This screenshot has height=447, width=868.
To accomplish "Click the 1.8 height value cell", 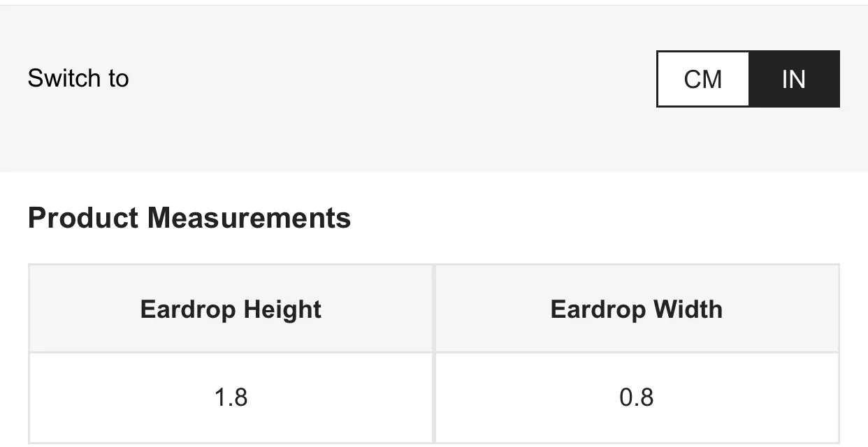I will (231, 397).
